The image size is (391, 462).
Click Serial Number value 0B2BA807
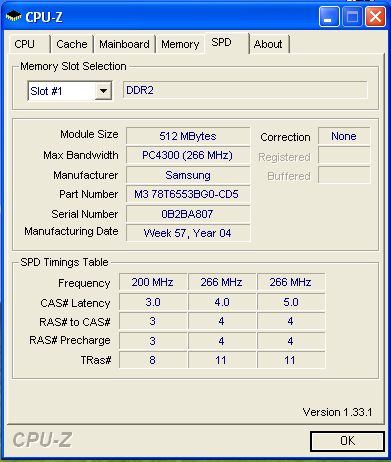pyautogui.click(x=188, y=214)
